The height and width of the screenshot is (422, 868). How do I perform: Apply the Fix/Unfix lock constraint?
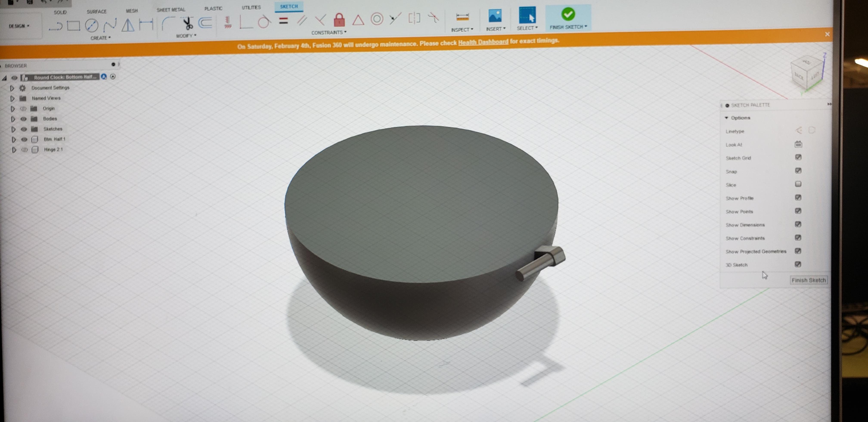(339, 20)
